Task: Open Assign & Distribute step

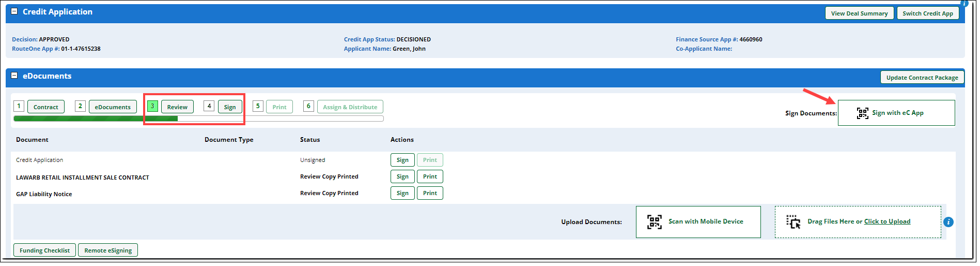Action: pyautogui.click(x=350, y=107)
